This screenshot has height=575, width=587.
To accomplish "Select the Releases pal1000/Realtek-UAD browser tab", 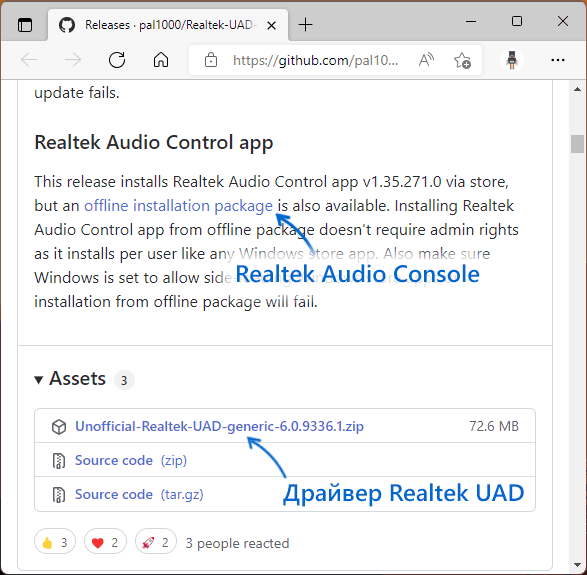I will (x=168, y=25).
